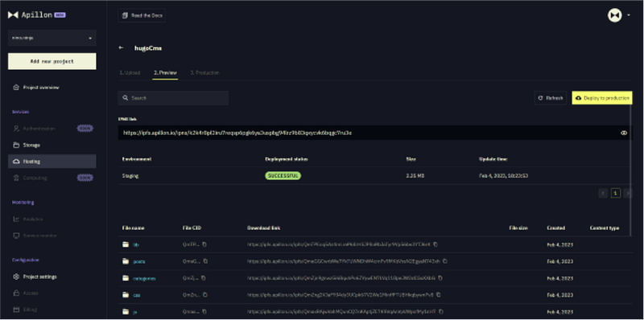Copy download link of the posts row
This screenshot has width=644, height=320.
(x=445, y=261)
